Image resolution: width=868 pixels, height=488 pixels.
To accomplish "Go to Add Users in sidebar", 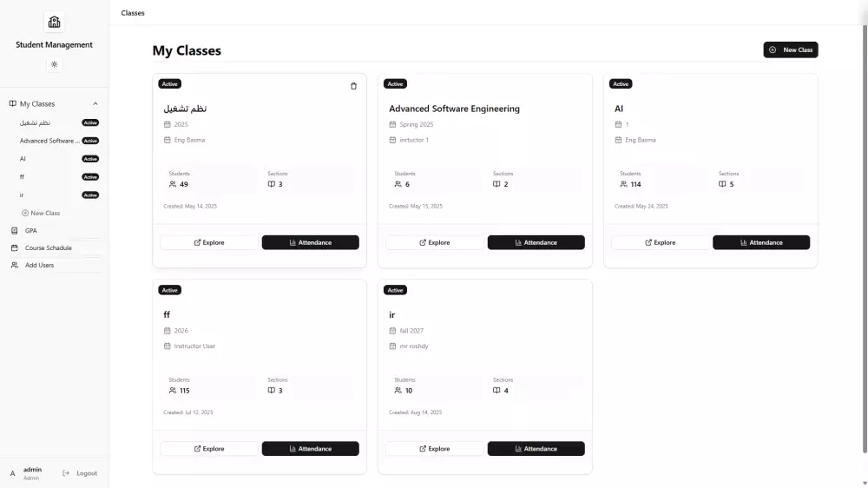I will pyautogui.click(x=39, y=266).
